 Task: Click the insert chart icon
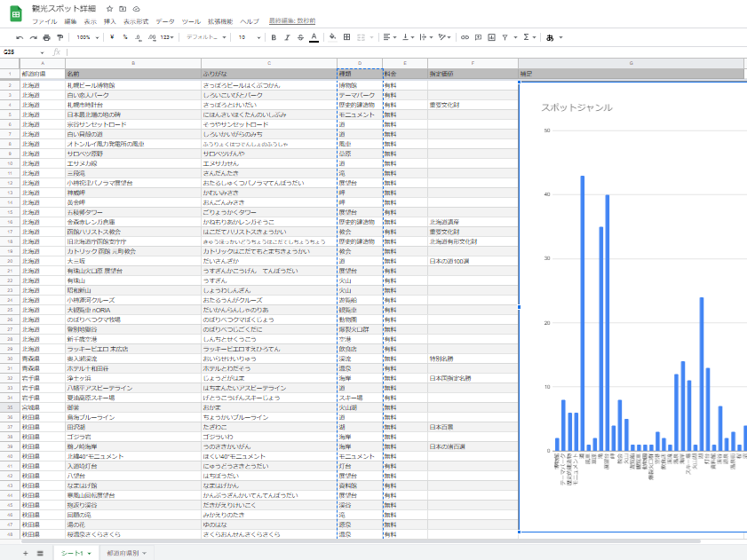[490, 37]
